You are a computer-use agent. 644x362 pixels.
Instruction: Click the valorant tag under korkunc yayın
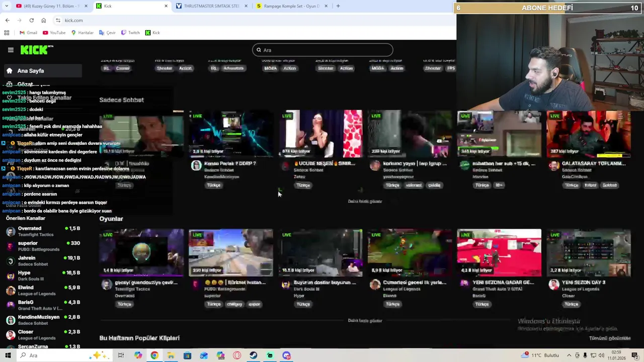(x=414, y=185)
